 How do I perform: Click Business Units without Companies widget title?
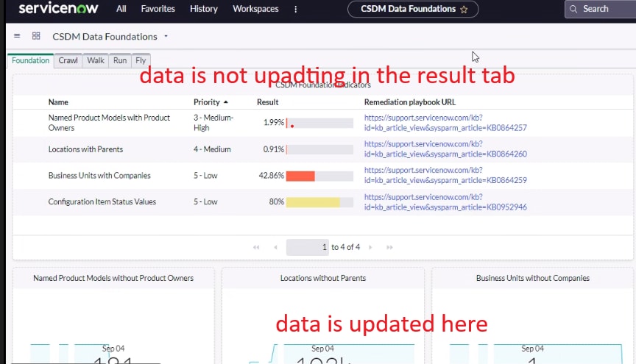pos(532,278)
